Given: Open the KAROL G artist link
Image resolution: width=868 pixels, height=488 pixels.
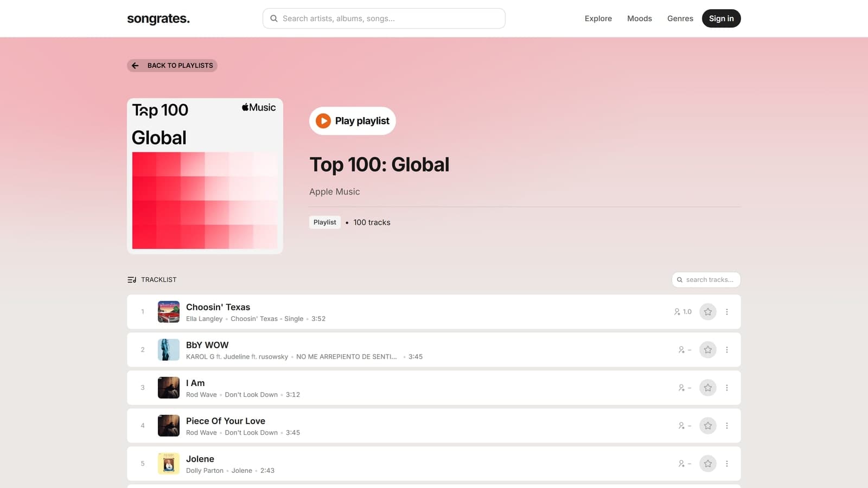Looking at the screenshot, I should click(x=200, y=357).
